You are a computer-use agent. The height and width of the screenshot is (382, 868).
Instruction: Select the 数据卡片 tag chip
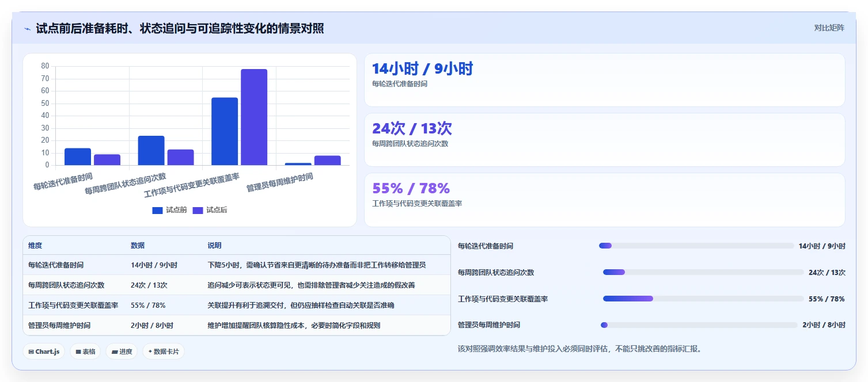coord(164,352)
